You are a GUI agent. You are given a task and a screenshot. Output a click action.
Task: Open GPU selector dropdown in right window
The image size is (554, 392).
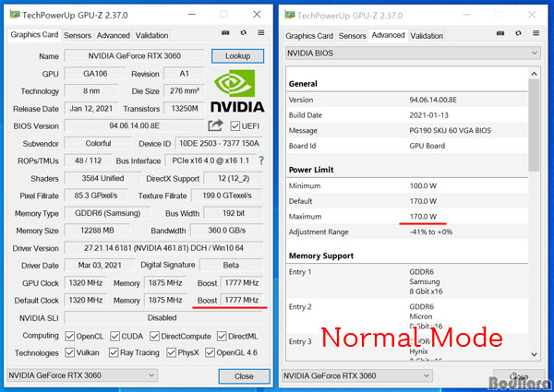pyautogui.click(x=356, y=375)
